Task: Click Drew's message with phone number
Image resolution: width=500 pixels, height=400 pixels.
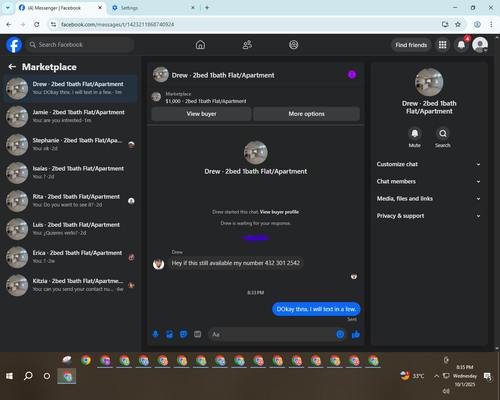Action: (x=236, y=263)
